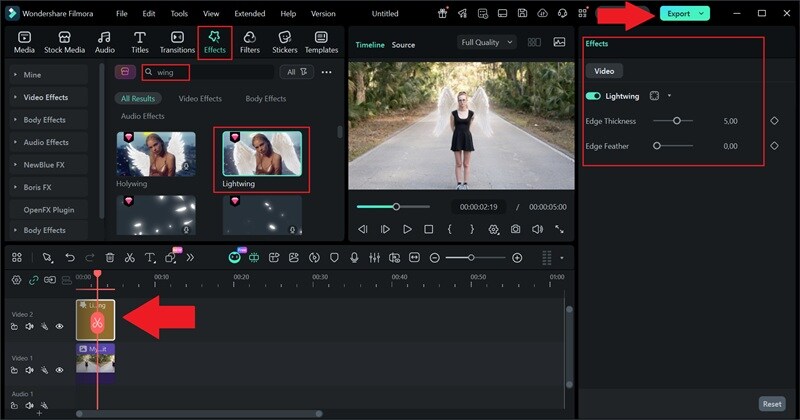Open the Full Quality dropdown

pos(487,42)
